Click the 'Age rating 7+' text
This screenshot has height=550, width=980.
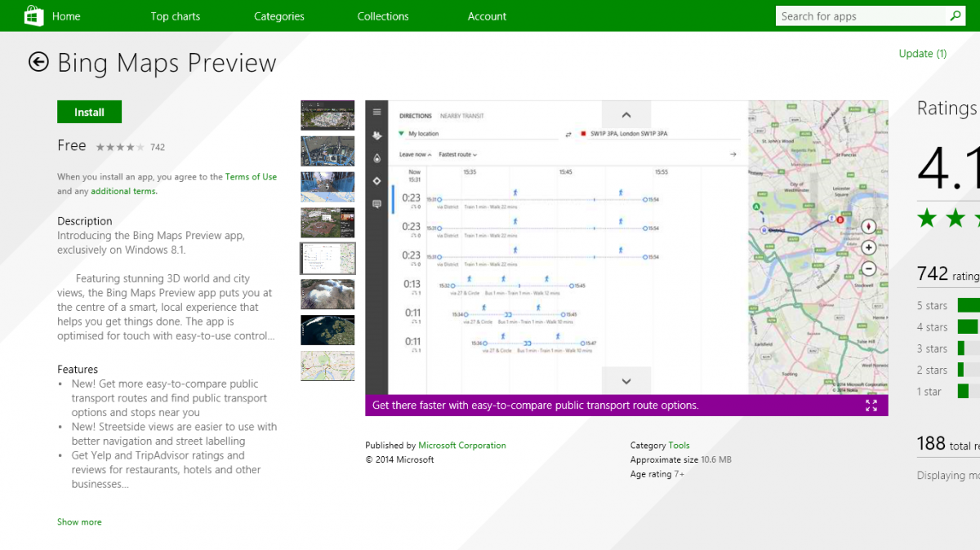(x=657, y=474)
